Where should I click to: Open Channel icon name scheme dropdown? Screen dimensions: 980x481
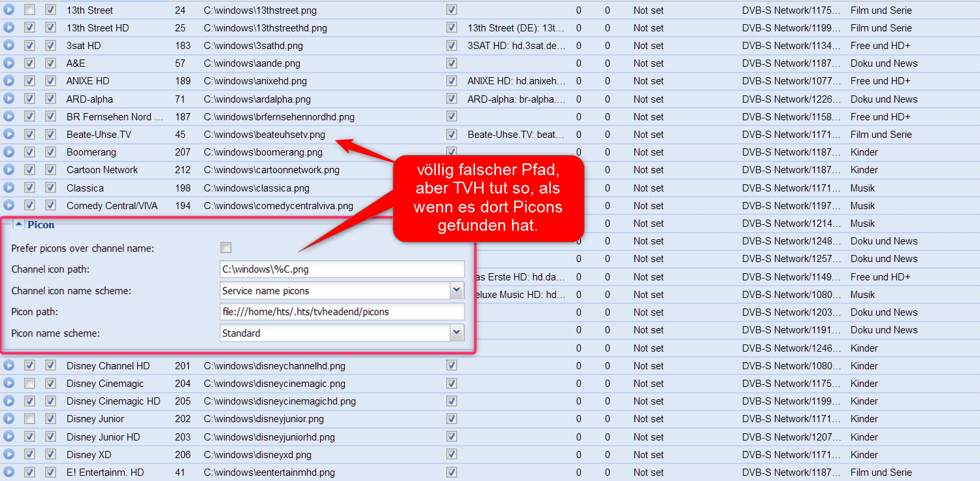click(457, 291)
